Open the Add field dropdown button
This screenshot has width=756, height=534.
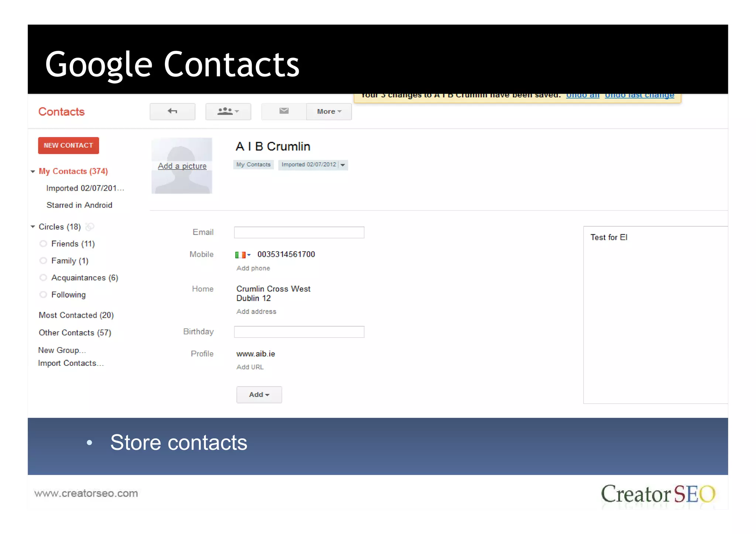point(259,395)
